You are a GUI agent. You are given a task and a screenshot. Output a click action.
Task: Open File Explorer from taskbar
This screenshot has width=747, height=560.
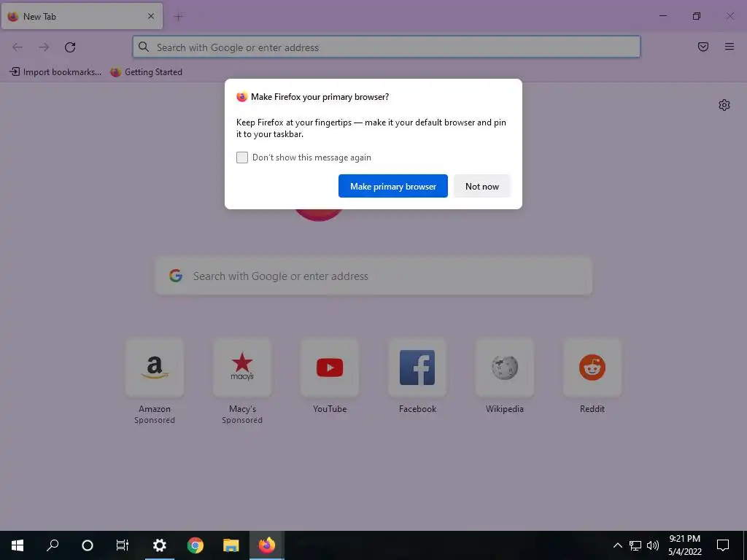(231, 545)
